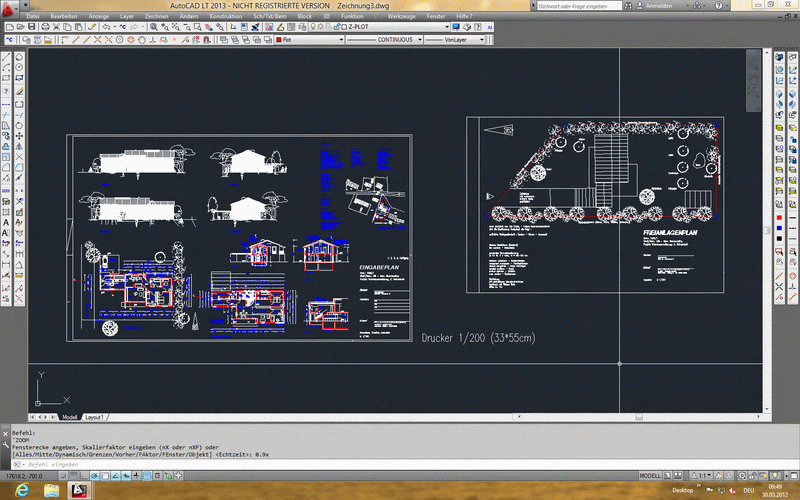Screen dimensions: 800x500
Task: Save the drawing with the floppy disk icon
Action: pos(32,27)
